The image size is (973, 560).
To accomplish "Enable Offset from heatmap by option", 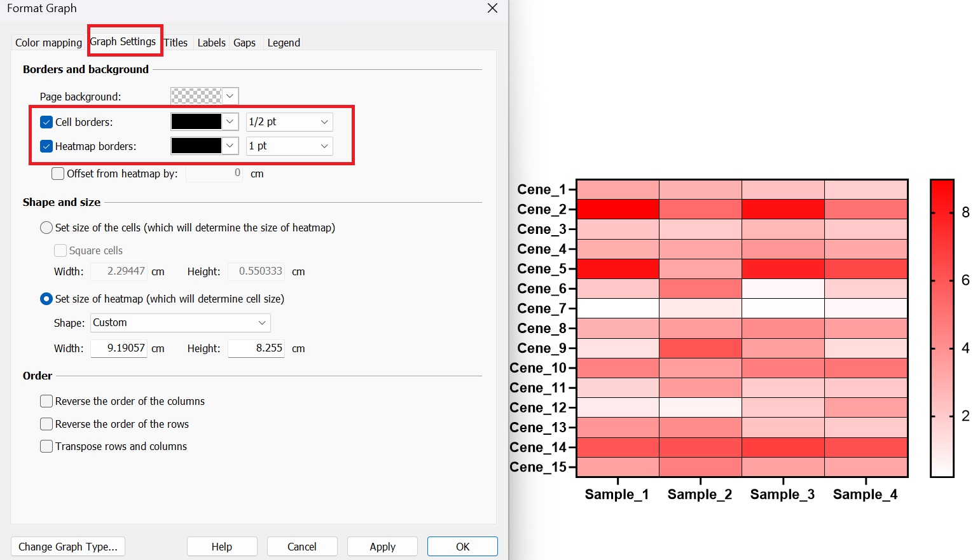I will pyautogui.click(x=58, y=174).
